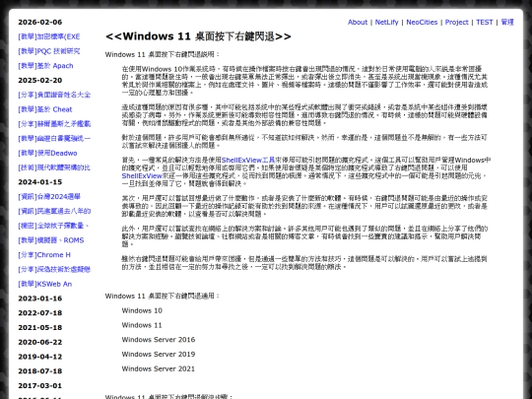This screenshot has width=532, height=399.
Task: Follow the ShellExView工具 link in article
Action: coord(248,160)
